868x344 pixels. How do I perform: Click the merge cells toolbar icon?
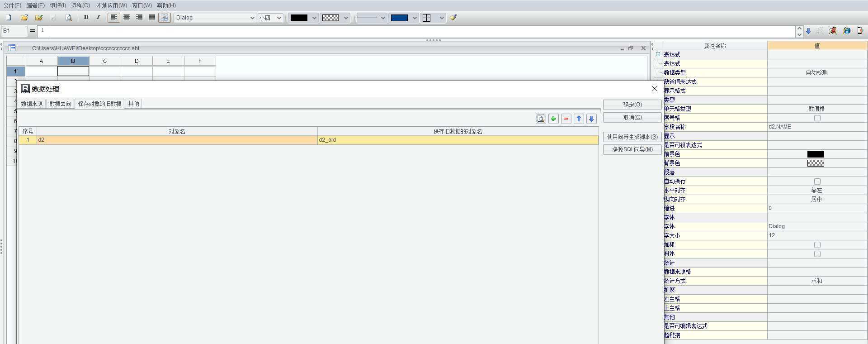click(165, 18)
